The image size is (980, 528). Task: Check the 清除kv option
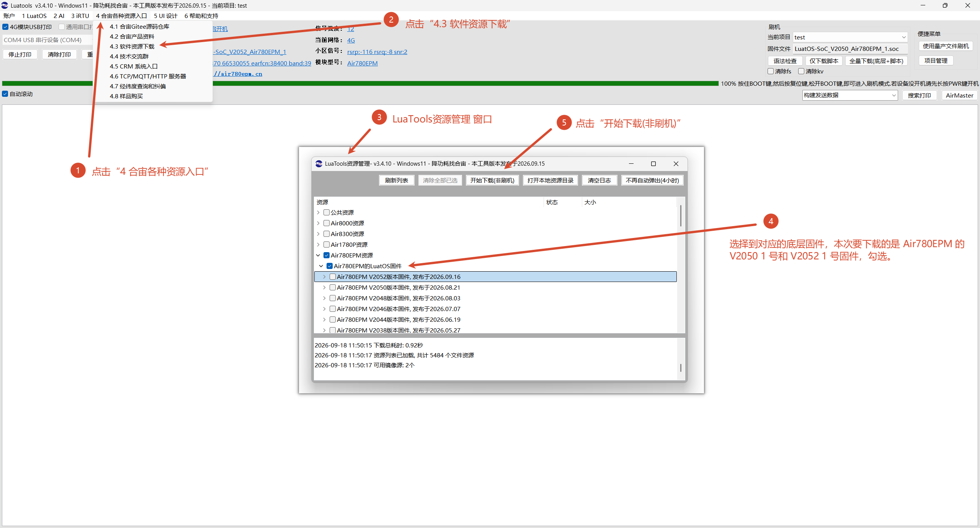tap(801, 71)
